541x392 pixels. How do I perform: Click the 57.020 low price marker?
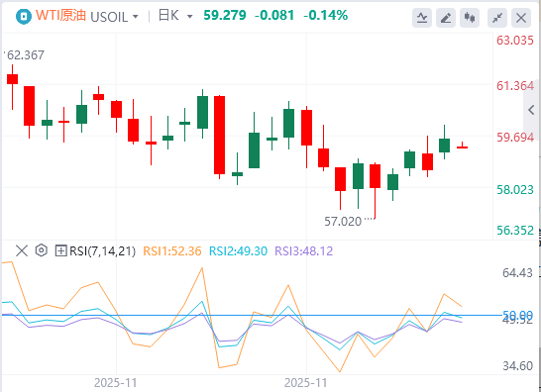[343, 222]
